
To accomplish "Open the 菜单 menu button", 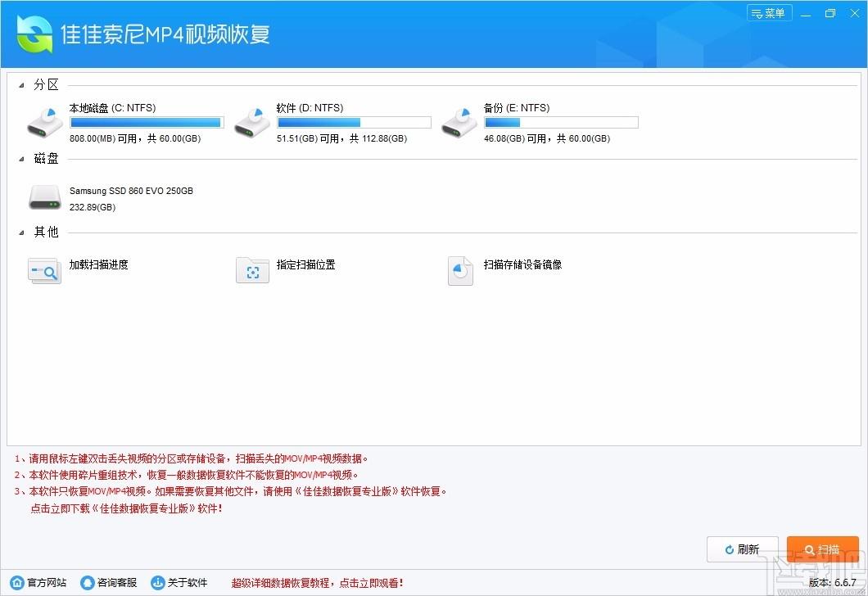I will 770,13.
